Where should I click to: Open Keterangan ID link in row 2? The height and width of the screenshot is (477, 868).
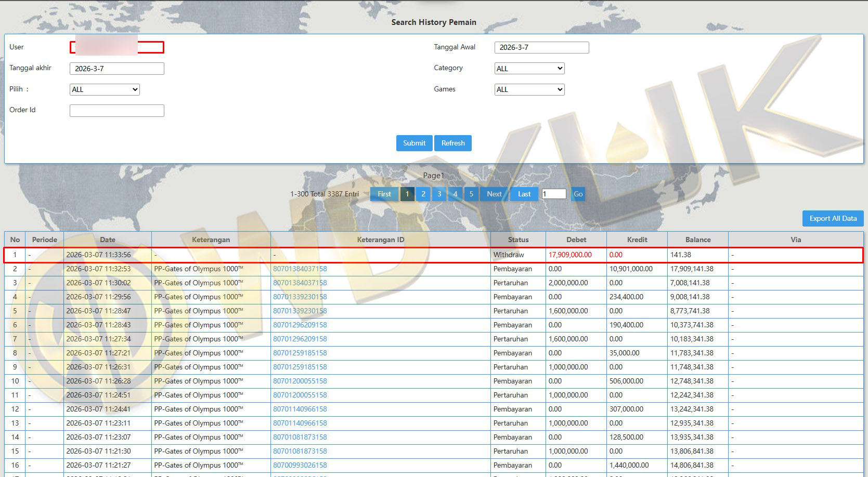tap(300, 269)
